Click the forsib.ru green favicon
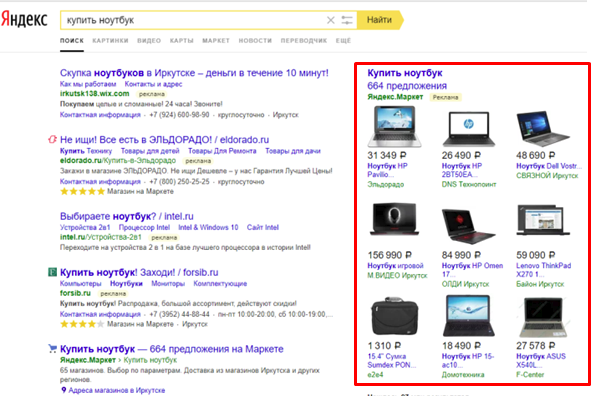Image resolution: width=602 pixels, height=396 pixels. tap(52, 272)
